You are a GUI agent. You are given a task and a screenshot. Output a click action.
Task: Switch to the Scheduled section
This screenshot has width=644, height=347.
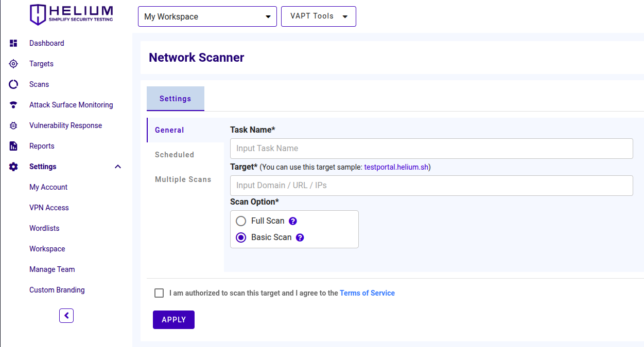click(174, 154)
